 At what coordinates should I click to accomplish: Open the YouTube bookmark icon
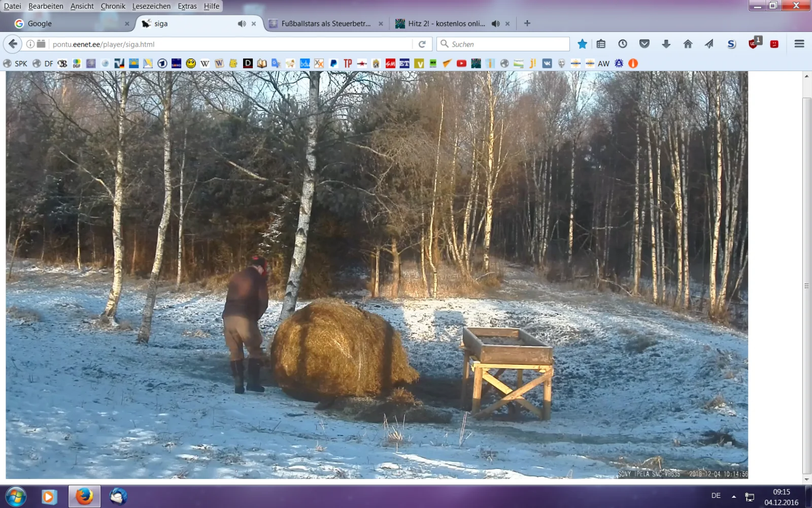point(461,63)
